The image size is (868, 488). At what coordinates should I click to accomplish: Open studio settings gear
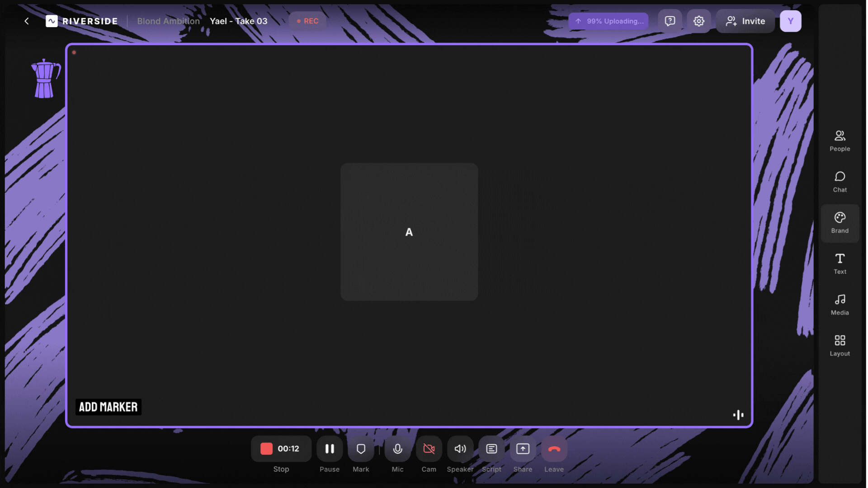(698, 21)
